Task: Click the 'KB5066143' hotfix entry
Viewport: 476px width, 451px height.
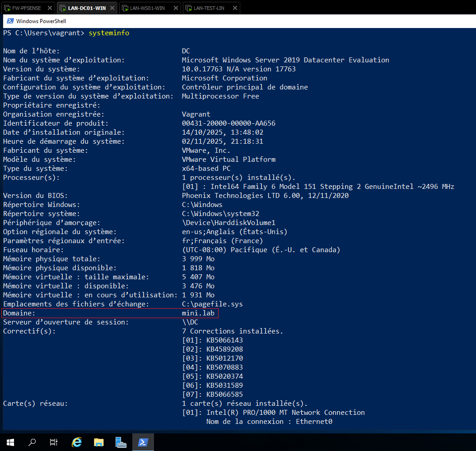Action: 224,340
